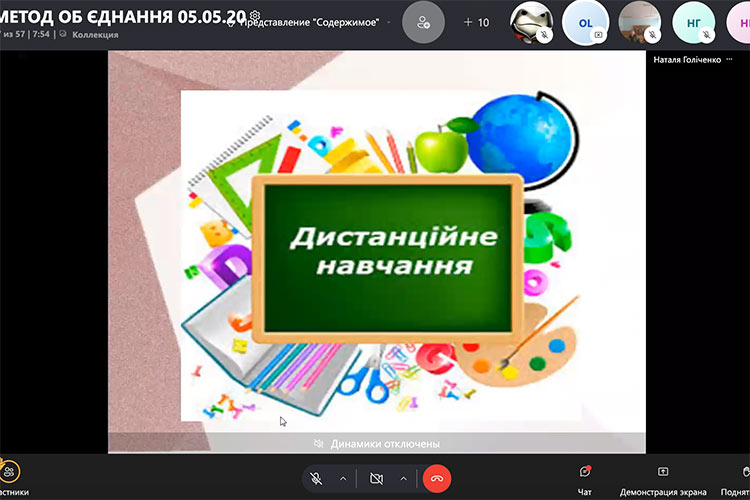Click the Динамики отключены speakers-off banner
This screenshot has height=500, width=750.
(x=377, y=444)
